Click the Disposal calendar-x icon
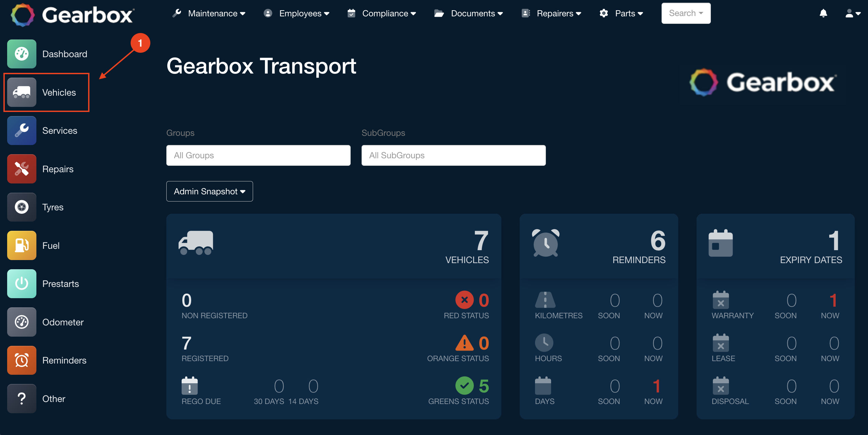Image resolution: width=868 pixels, height=435 pixels. click(x=721, y=386)
